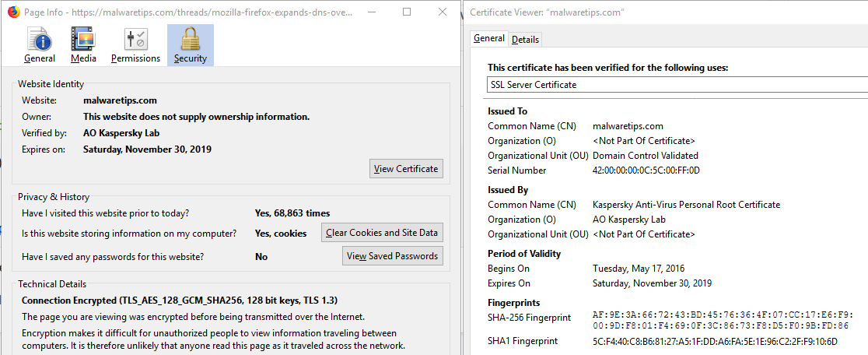Image resolution: width=868 pixels, height=355 pixels.
Task: Open the General section of Page Info
Action: 39,45
